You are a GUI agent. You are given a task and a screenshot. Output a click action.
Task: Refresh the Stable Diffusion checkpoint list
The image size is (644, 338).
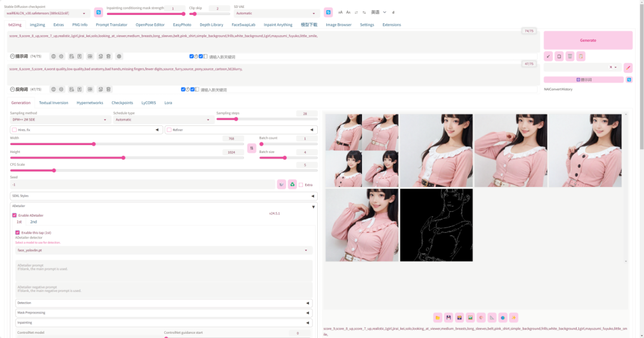pos(98,13)
